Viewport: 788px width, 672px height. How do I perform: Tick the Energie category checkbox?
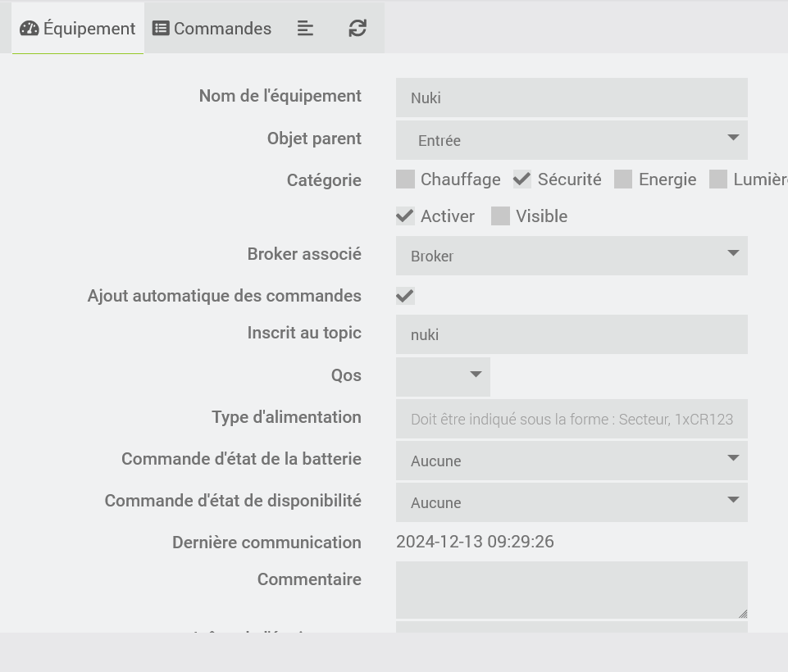click(623, 179)
